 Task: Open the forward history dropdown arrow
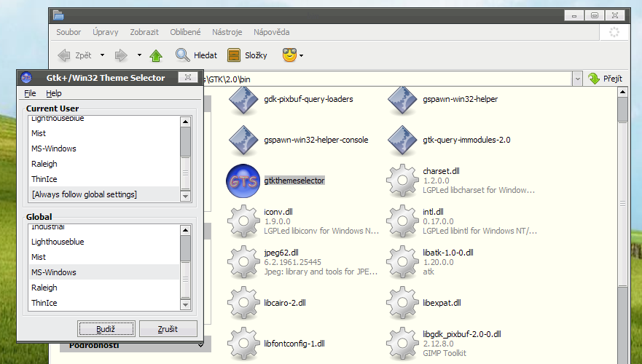pos(139,55)
